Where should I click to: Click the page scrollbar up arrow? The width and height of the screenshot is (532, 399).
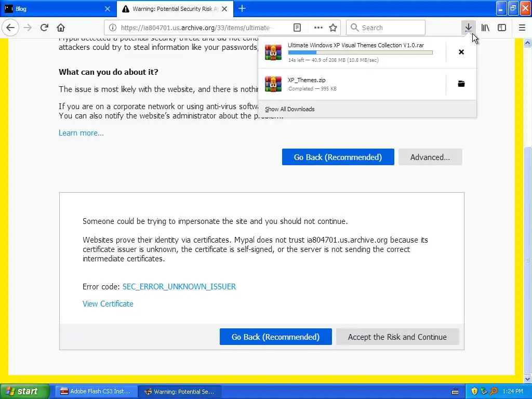coord(527,43)
